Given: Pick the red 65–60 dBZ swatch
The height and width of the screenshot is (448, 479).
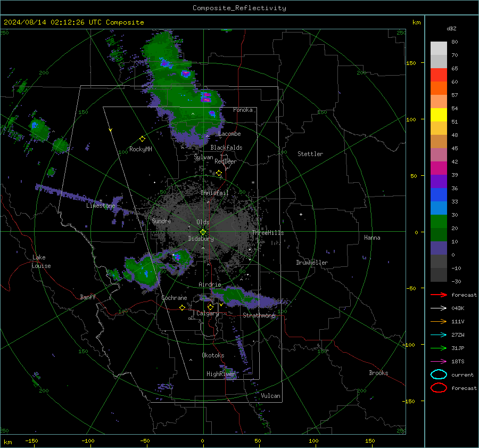Looking at the screenshot, I should pos(439,75).
